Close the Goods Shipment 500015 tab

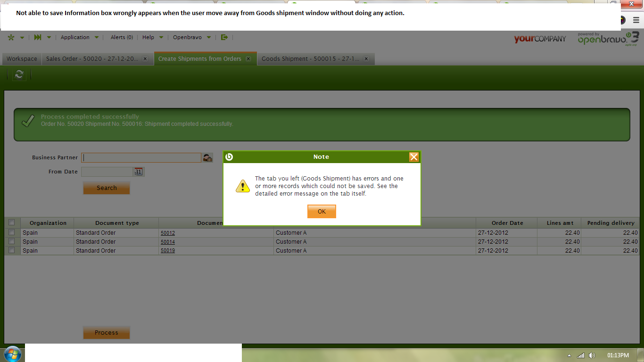coord(366,59)
